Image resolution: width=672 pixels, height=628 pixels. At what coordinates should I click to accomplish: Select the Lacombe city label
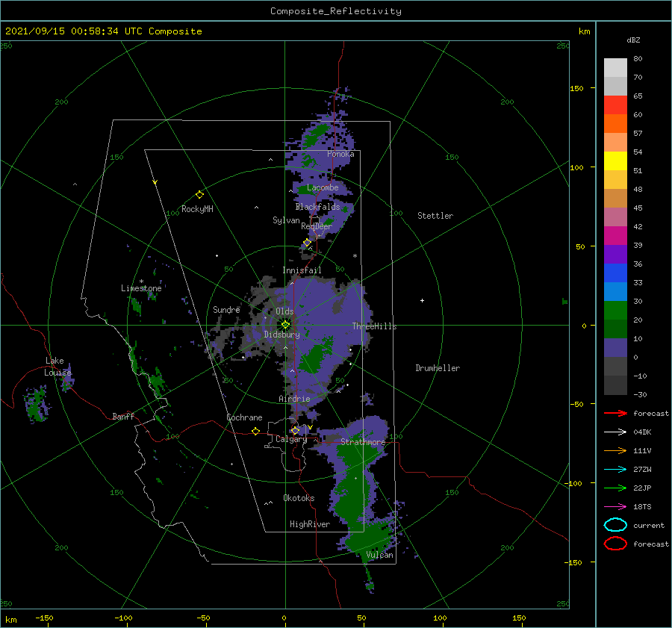click(x=323, y=187)
